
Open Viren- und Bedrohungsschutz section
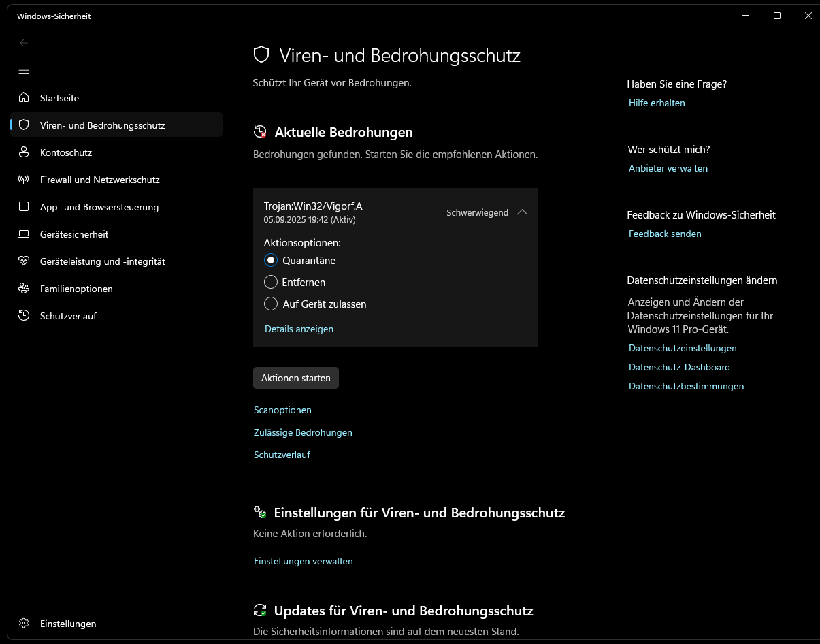116,125
